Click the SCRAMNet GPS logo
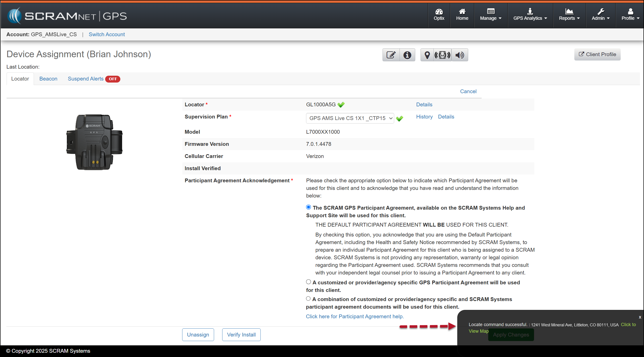Screen dimensions: 644x357 pos(67,16)
